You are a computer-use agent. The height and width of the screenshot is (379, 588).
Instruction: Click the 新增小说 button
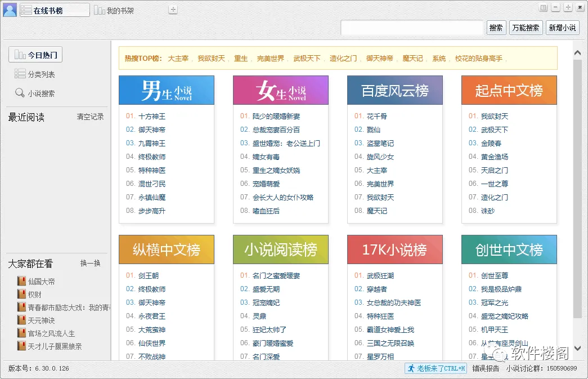(x=563, y=28)
